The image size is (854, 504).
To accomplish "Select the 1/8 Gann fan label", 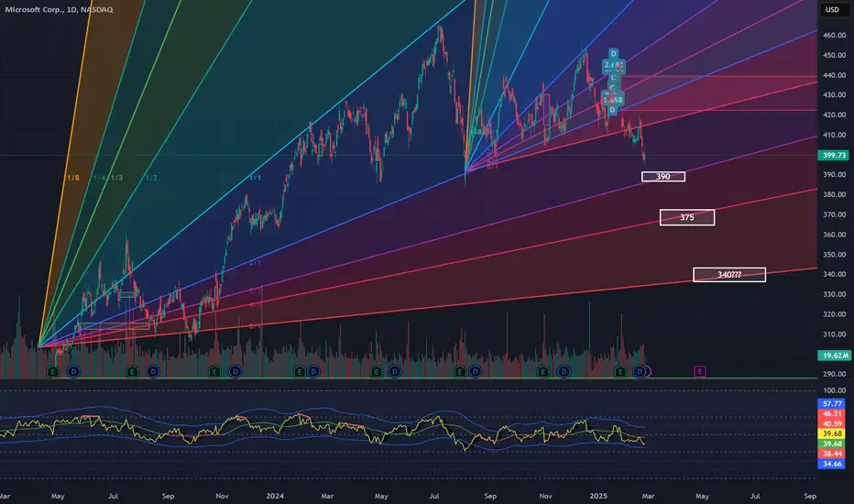I will point(73,178).
